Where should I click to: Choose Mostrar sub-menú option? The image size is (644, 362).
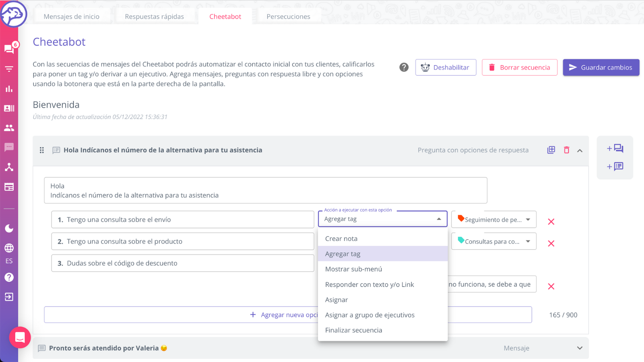(x=383, y=269)
